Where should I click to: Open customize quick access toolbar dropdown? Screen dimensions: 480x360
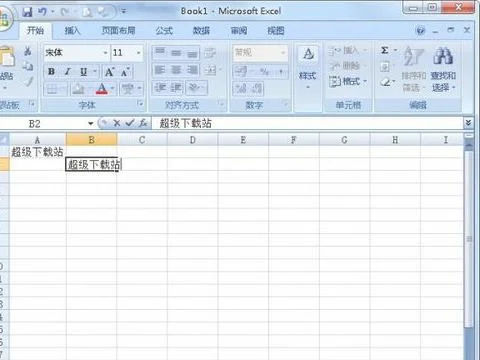(x=124, y=11)
